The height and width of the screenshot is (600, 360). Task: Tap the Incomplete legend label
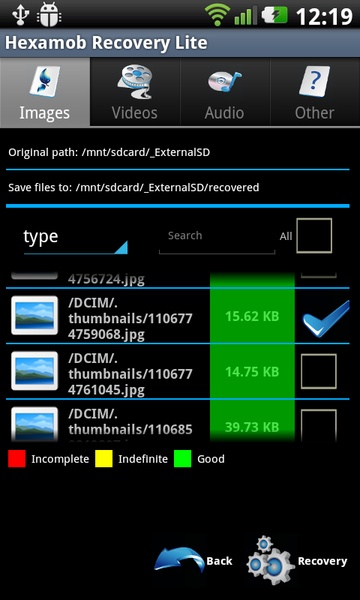pos(60,459)
